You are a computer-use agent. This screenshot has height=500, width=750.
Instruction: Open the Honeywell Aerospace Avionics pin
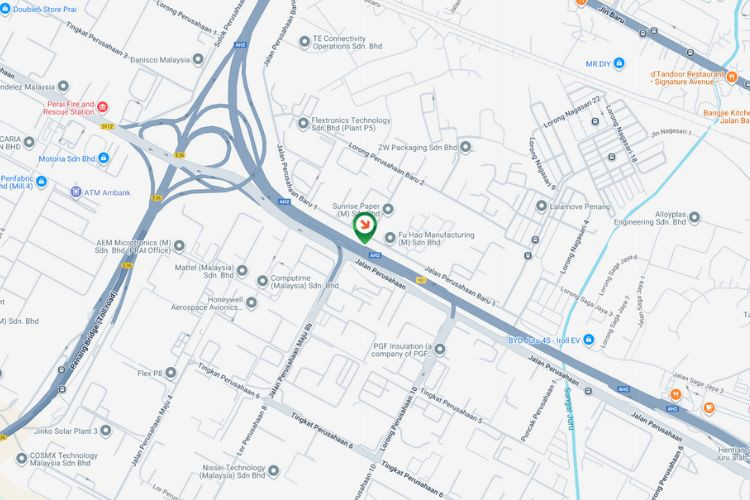[x=251, y=302]
